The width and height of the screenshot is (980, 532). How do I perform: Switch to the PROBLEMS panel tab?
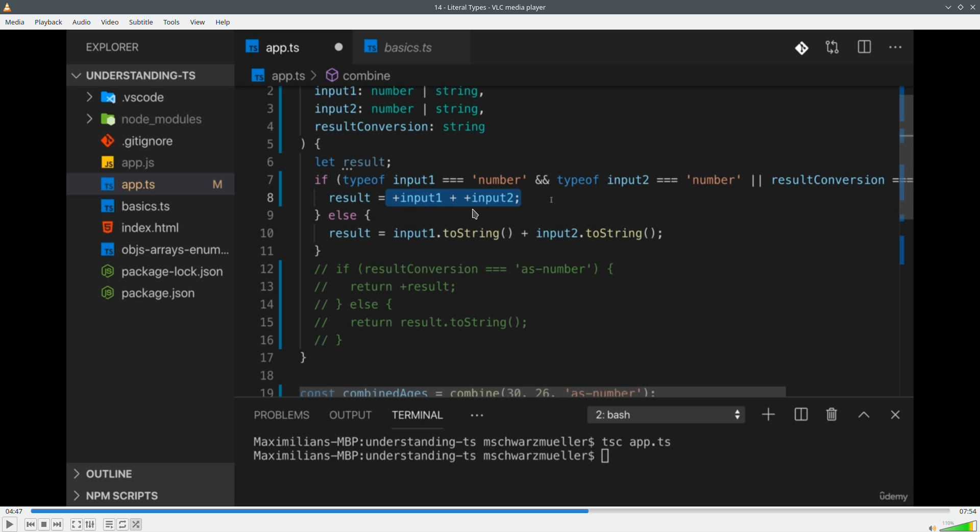[x=282, y=415]
